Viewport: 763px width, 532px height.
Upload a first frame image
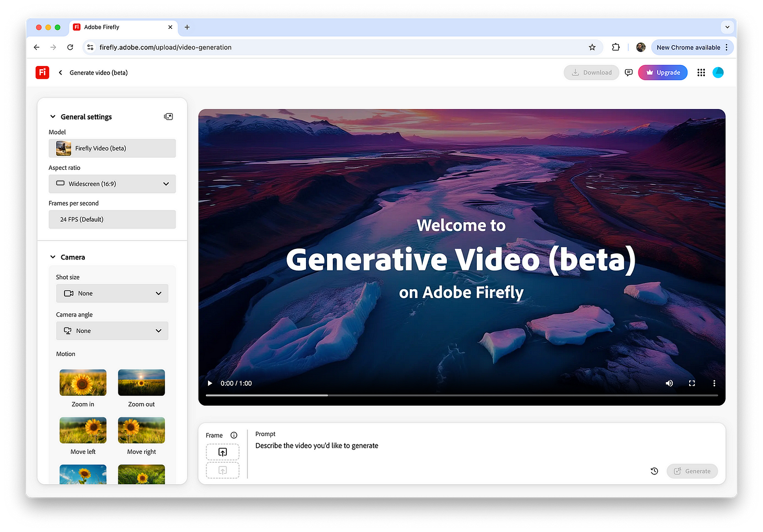point(223,452)
